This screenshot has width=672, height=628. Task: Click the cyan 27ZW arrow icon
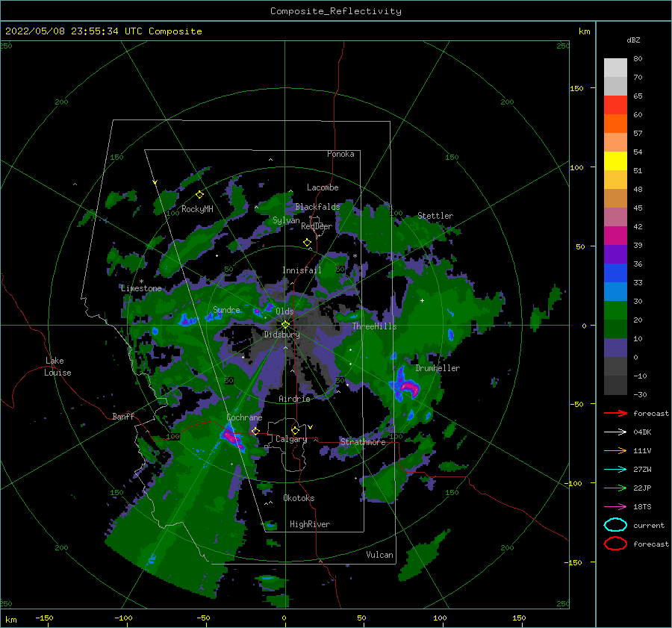(615, 470)
